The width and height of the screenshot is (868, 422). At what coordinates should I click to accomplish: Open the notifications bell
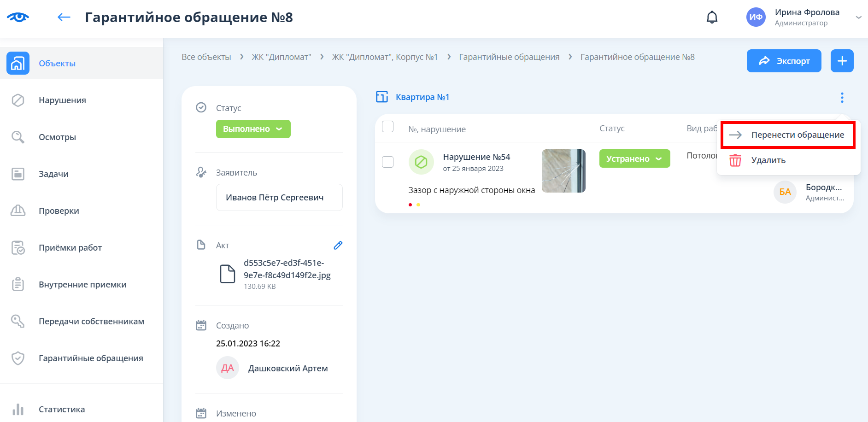click(x=712, y=18)
